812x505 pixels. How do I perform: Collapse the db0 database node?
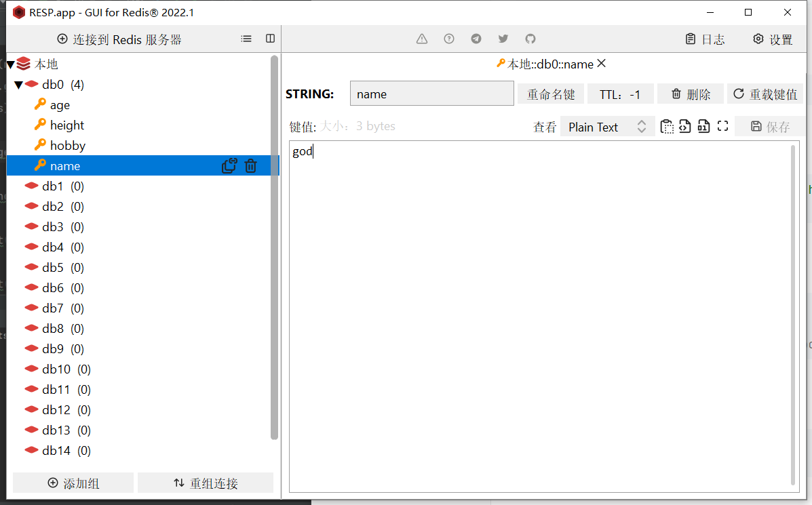18,85
